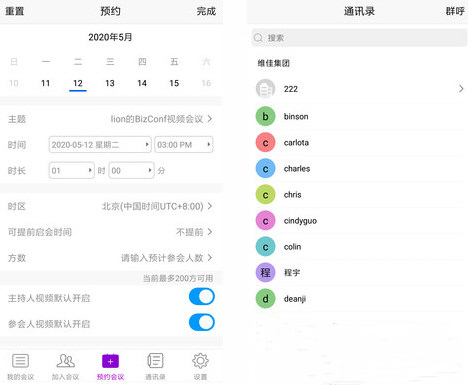Tap the 重置 button
The height and width of the screenshot is (385, 468).
pos(15,11)
